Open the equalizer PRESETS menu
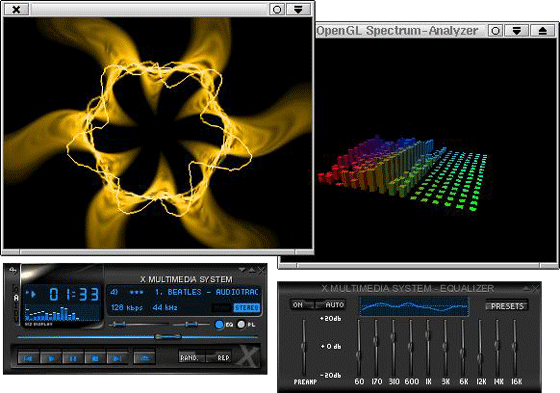560x393 pixels. pos(507,306)
